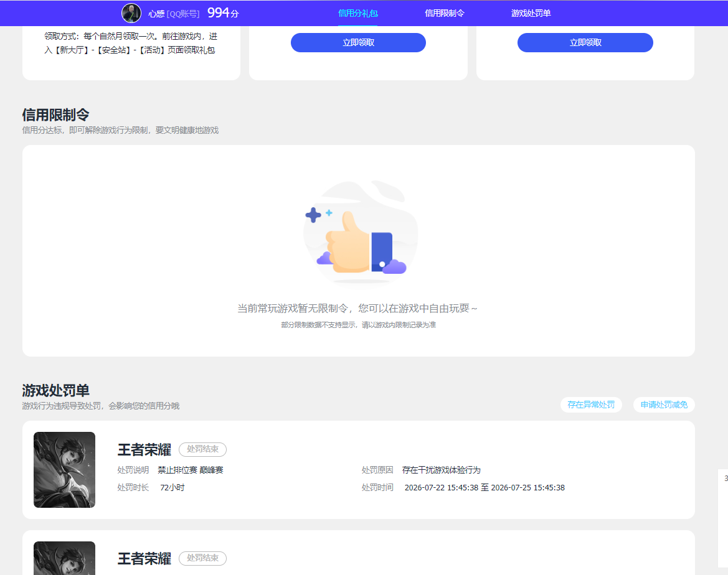Click the hero thumbnail of the bottom penalty card
Viewport: 728px width, 575px height.
pos(65,558)
